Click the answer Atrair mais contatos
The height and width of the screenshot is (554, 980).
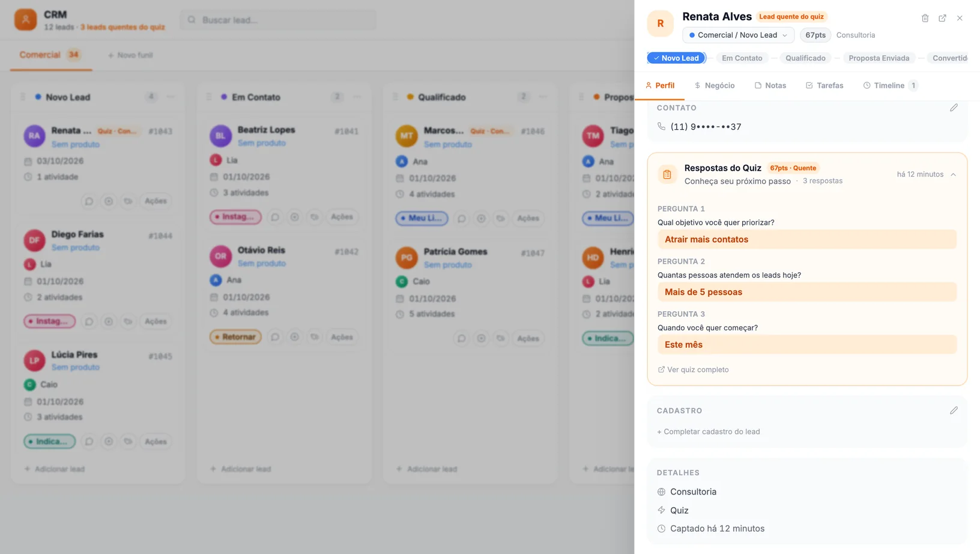[x=806, y=239]
